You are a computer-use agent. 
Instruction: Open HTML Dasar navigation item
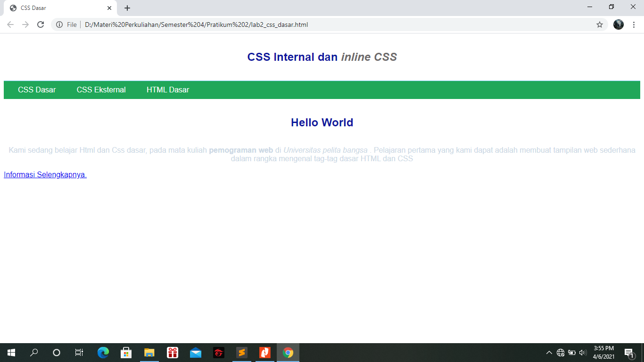(168, 90)
